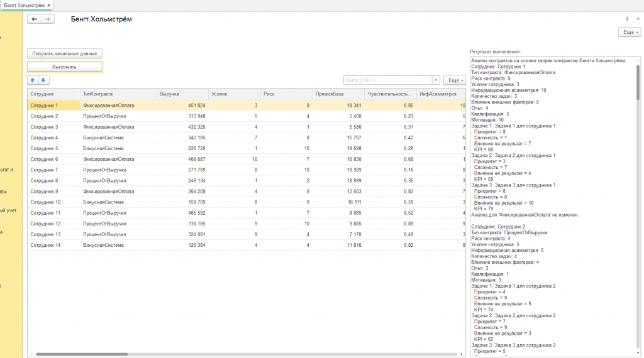Click bonus base value 18 341
The height and width of the screenshot is (358, 644).
pyautogui.click(x=354, y=106)
